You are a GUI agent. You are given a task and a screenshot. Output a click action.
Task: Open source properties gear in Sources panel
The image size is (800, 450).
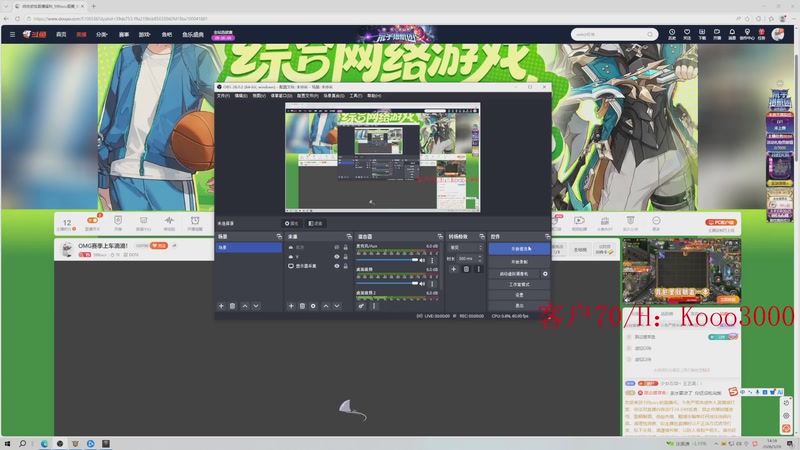pos(313,306)
